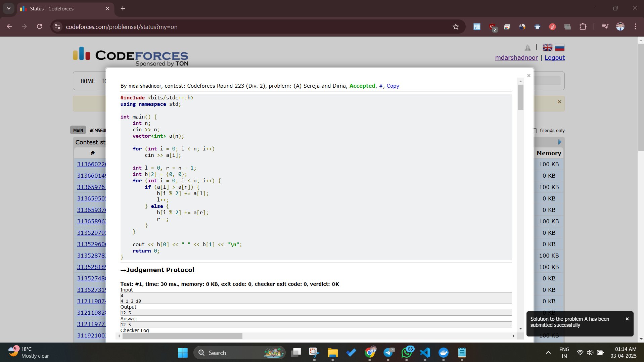
Task: Toggle the friends only checkbox
Action: click(535, 131)
